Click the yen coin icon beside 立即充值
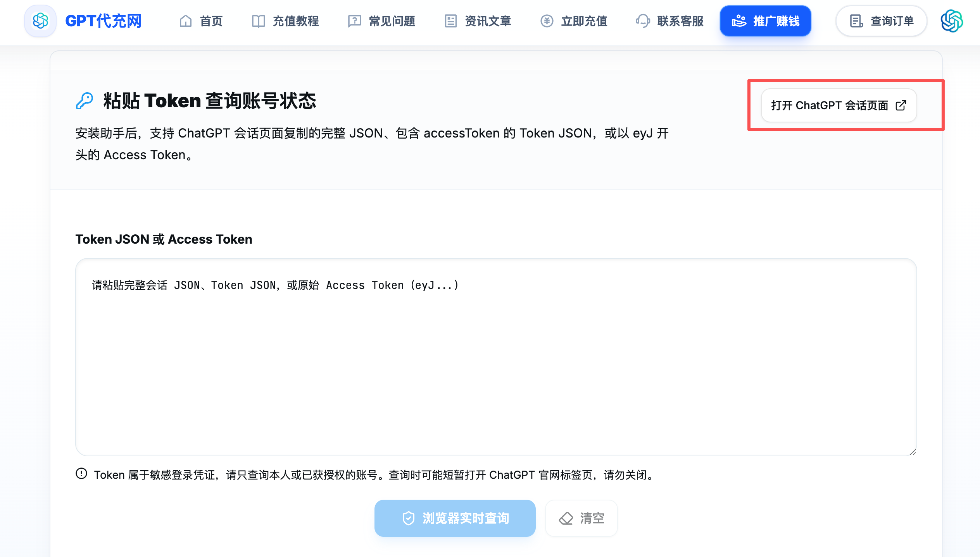980x557 pixels. coord(547,21)
